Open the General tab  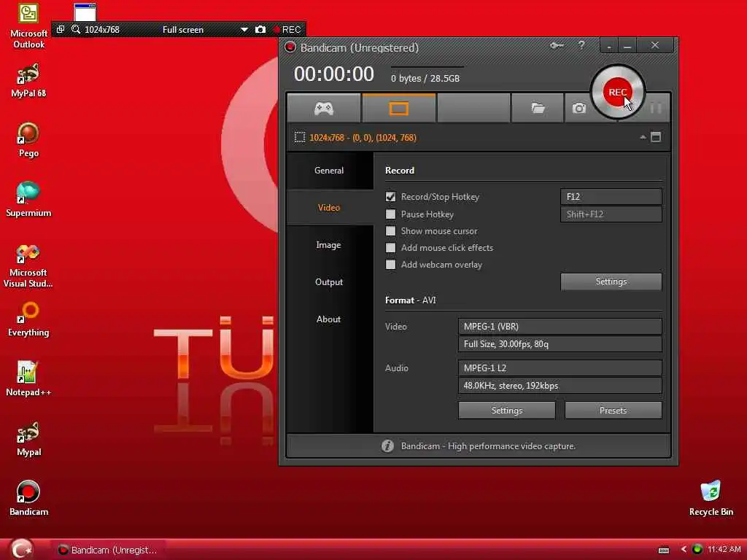click(x=330, y=171)
